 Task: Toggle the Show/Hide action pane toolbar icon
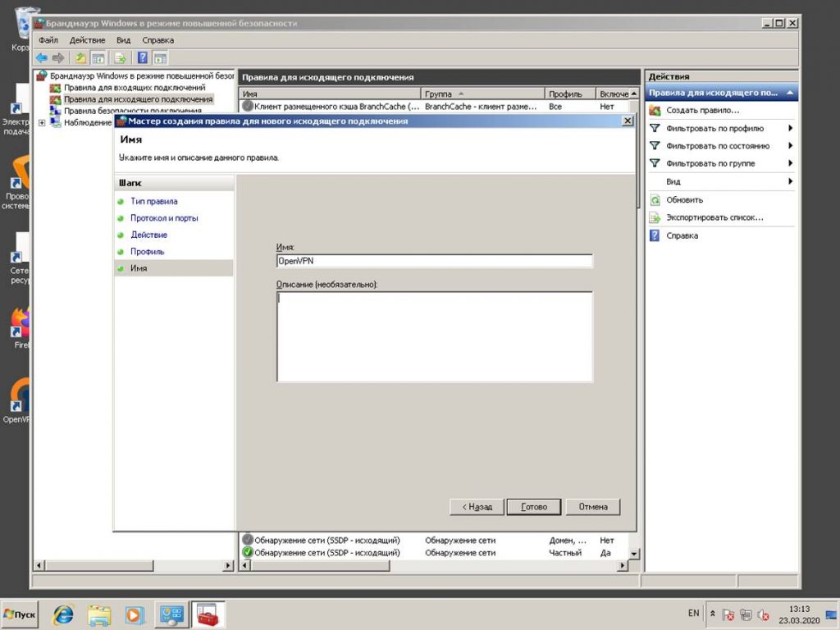click(x=160, y=57)
